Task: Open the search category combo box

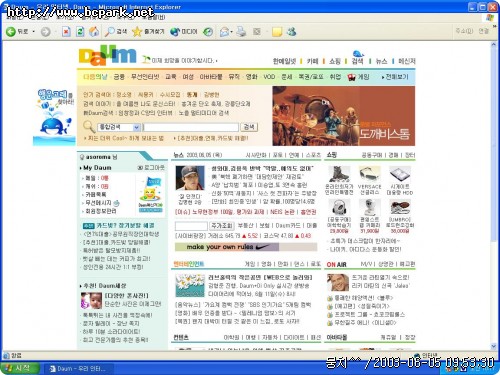Action: tap(119, 127)
